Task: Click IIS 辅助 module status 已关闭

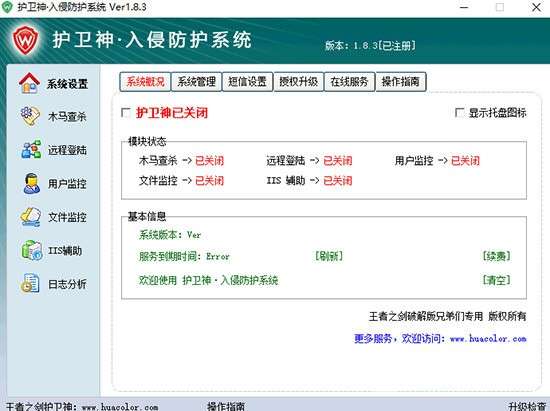Action: coord(338,181)
